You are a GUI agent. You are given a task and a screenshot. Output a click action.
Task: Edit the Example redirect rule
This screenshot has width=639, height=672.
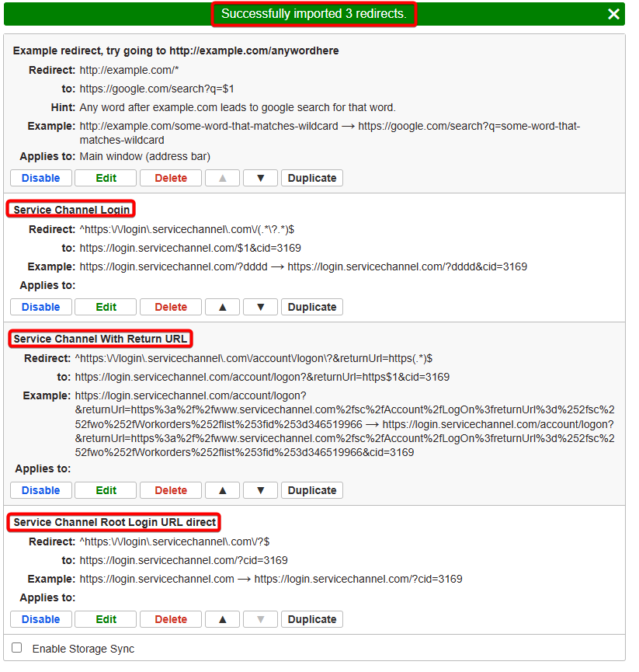[x=106, y=178]
